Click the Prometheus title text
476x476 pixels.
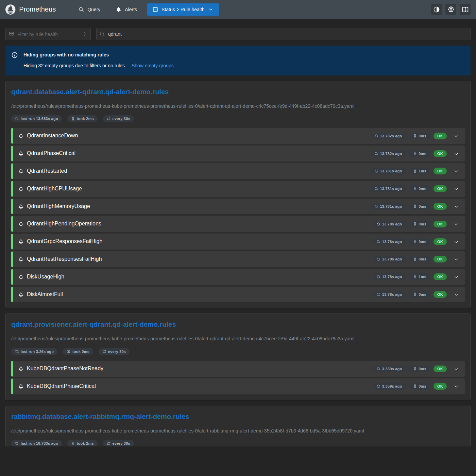[37, 9]
